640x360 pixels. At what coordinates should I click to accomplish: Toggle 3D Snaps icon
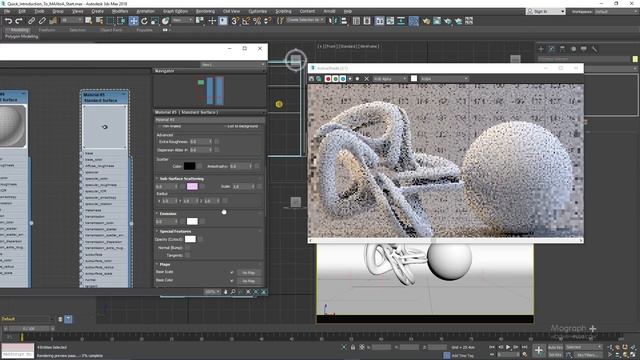tap(235, 21)
